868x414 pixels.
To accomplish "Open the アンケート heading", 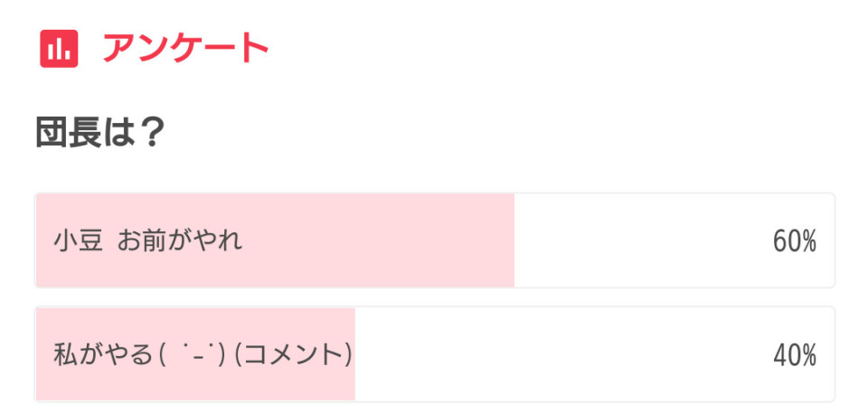I will pyautogui.click(x=185, y=49).
